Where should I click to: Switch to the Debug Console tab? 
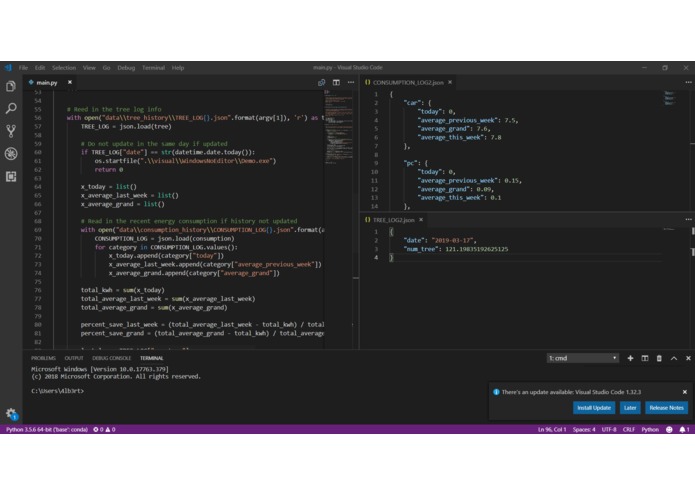(x=111, y=358)
